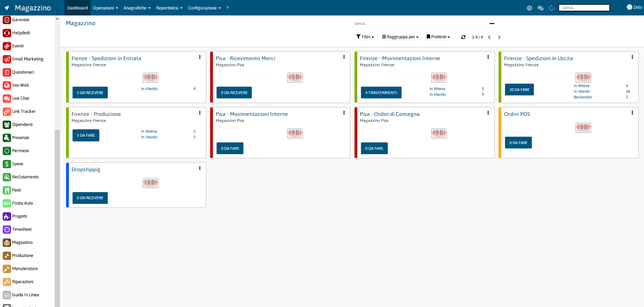Screen dimensions: 644x307
Task: Click the 20 DA FARE button
Action: point(519,90)
